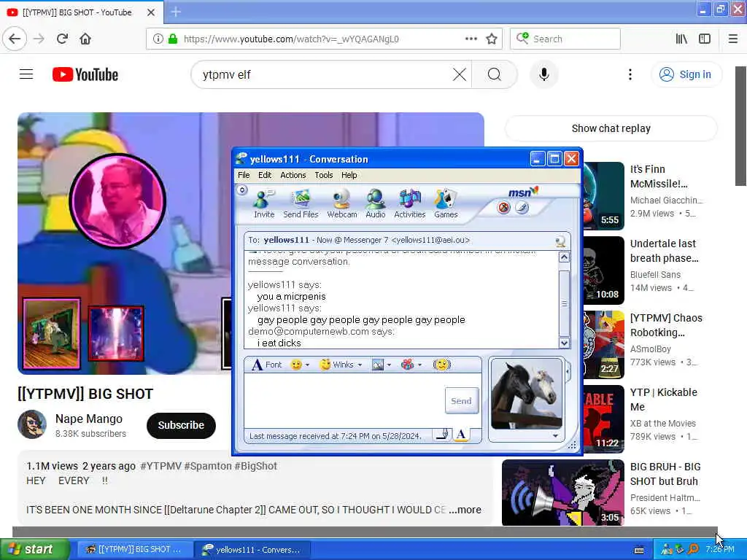The height and width of the screenshot is (560, 747).
Task: Click the Firefox back button
Action: [x=15, y=39]
